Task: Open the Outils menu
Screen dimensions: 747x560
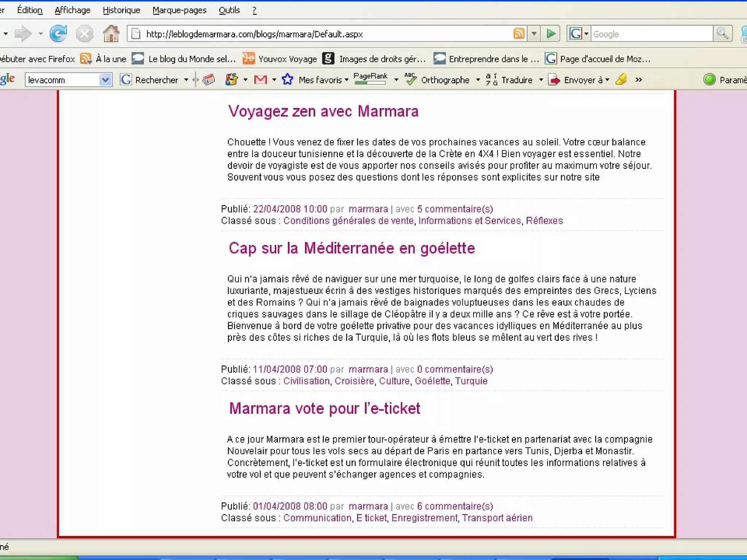Action: [x=229, y=10]
